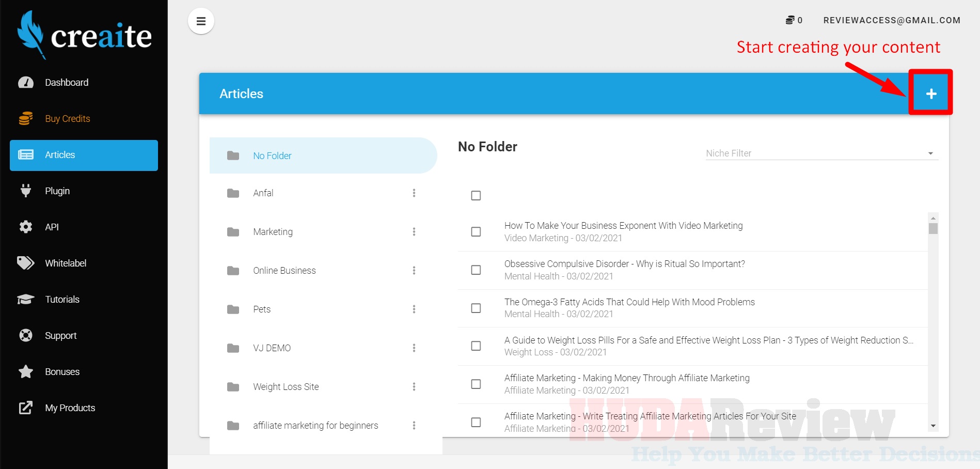Click the Bonuses star icon
980x469 pixels.
26,372
